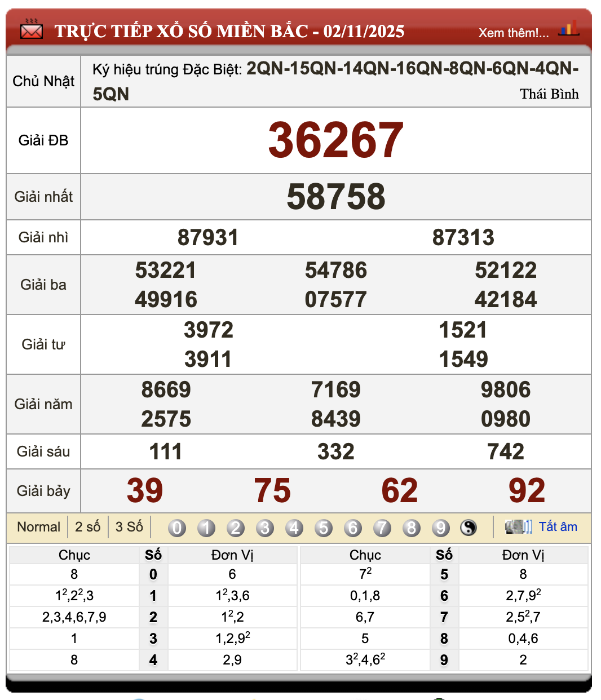This screenshot has width=601, height=700.
Task: Select the number ball 9
Action: point(441,528)
